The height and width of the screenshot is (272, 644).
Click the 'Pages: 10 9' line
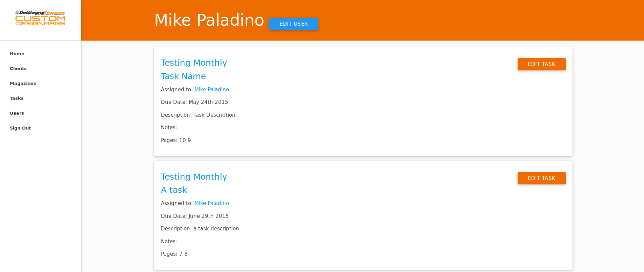pyautogui.click(x=176, y=140)
